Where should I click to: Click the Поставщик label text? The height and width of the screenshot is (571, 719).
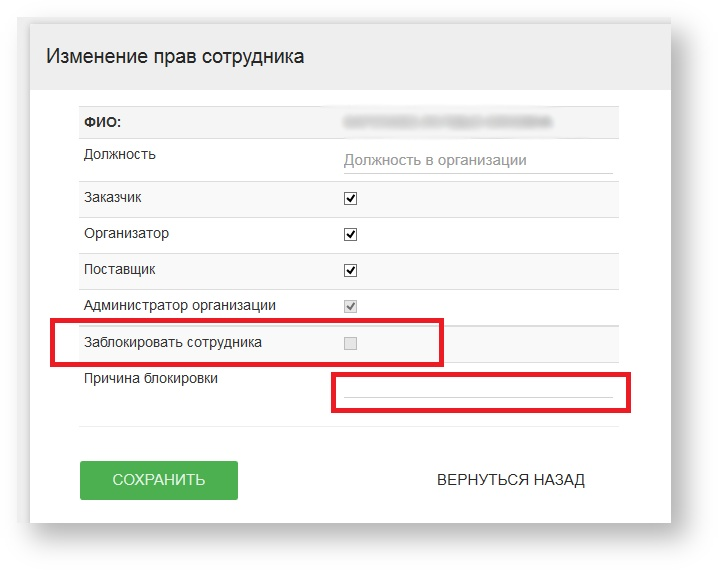120,269
